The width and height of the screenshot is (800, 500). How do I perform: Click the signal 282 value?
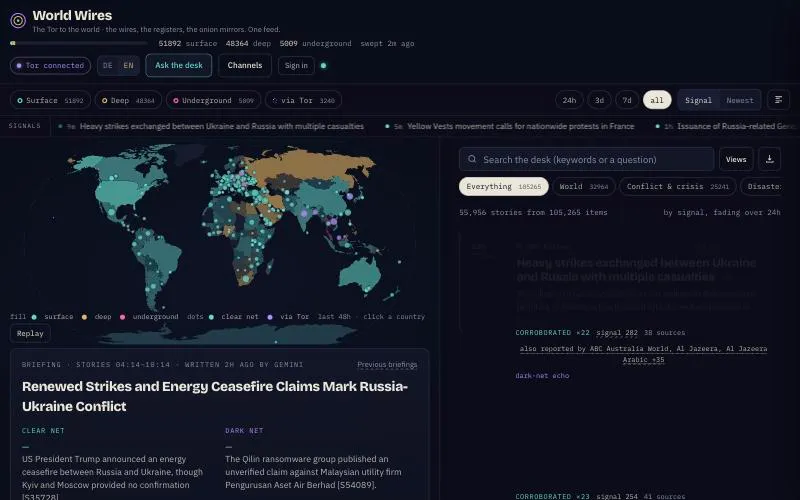point(617,333)
